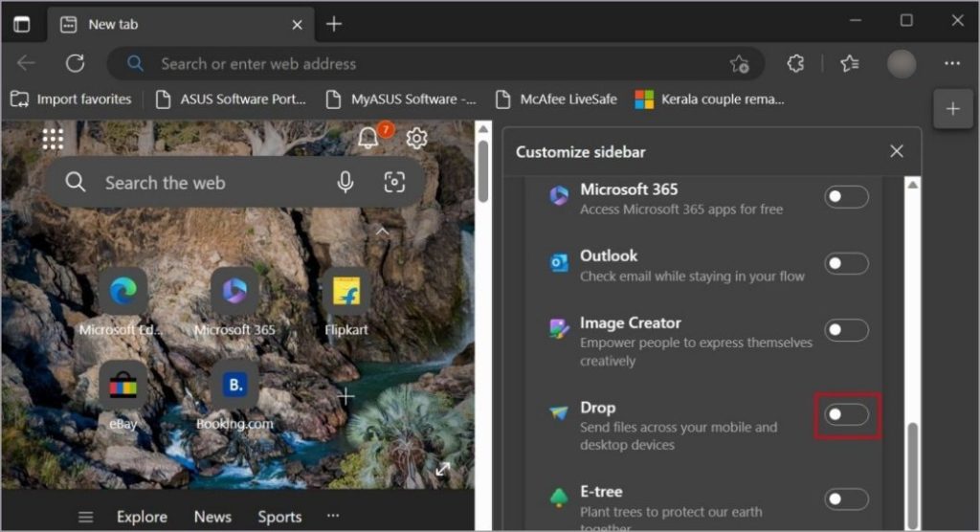Viewport: 980px width, 532px height.
Task: Open the profile avatar
Action: (902, 64)
